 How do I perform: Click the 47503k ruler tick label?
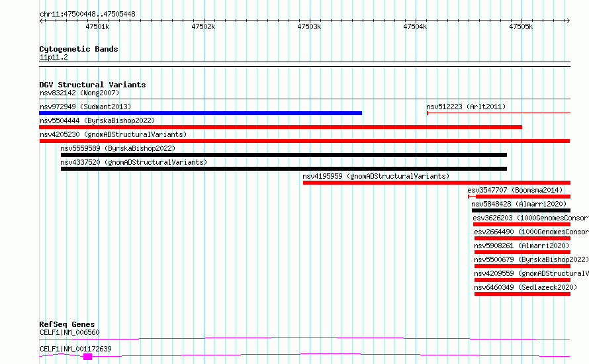pos(309,26)
